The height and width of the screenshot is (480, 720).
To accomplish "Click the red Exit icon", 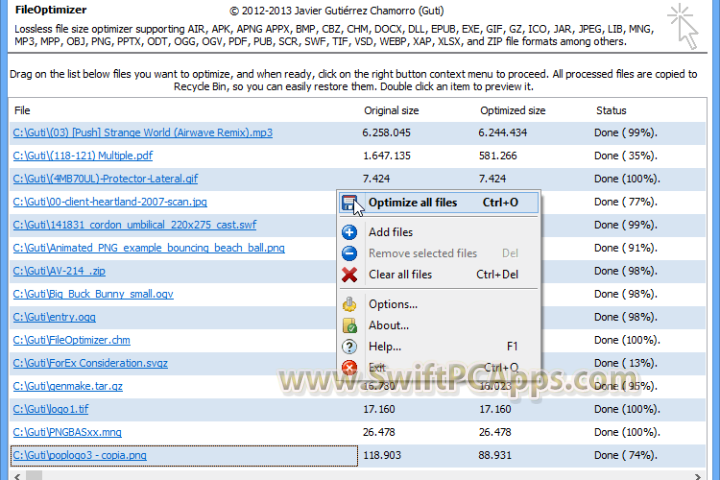I will pos(349,367).
